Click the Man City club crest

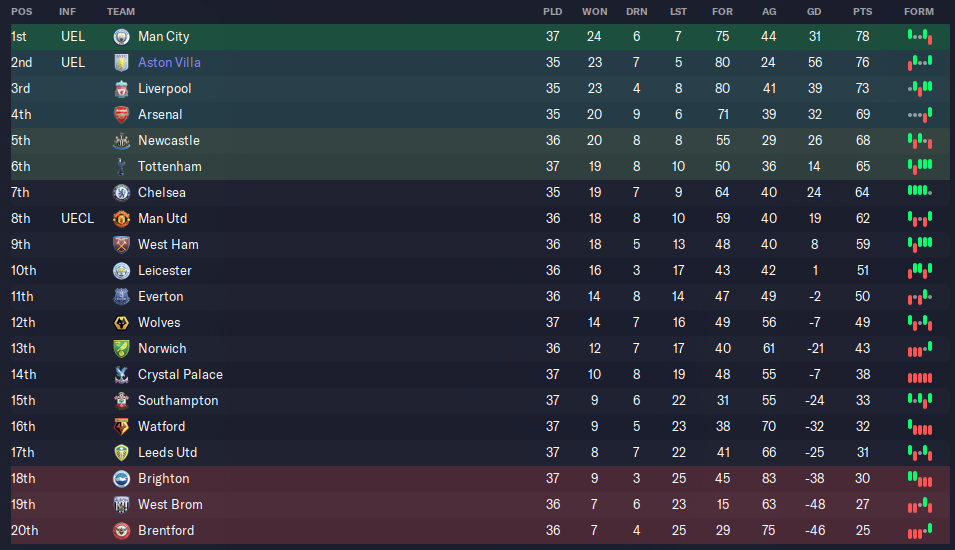point(121,37)
